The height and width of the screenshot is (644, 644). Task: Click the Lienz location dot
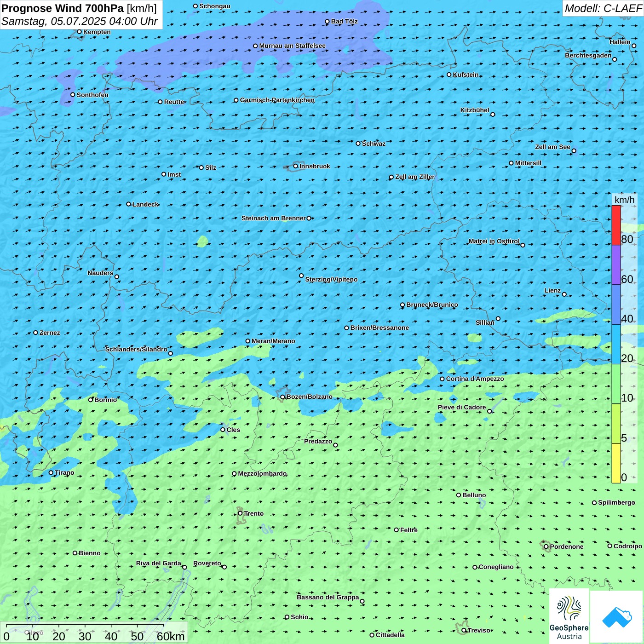click(x=564, y=294)
